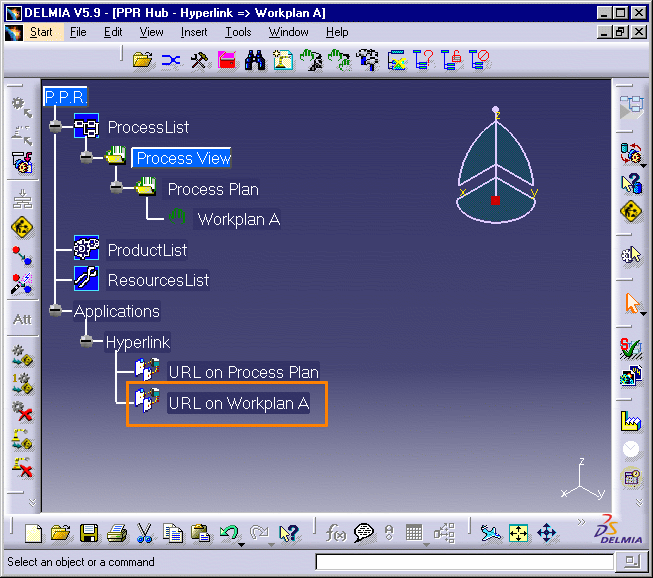Open the Start menu in menu bar

click(41, 32)
